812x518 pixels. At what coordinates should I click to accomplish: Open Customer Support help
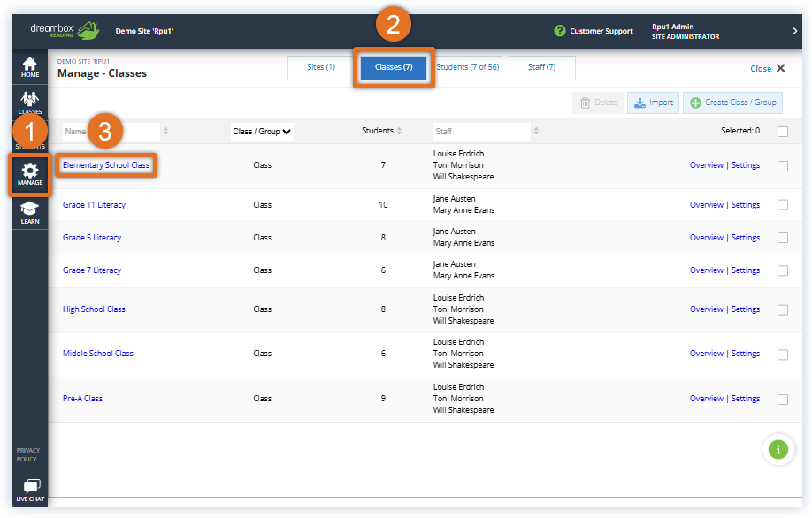click(594, 30)
